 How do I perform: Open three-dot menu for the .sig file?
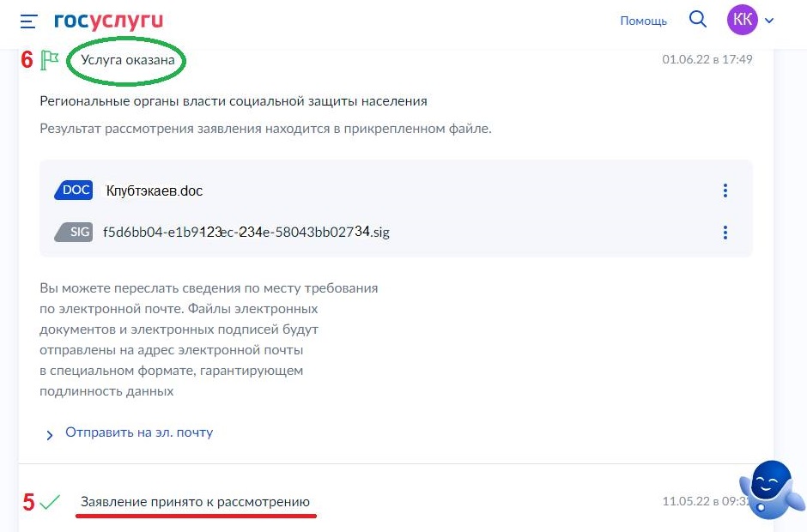pyautogui.click(x=725, y=233)
